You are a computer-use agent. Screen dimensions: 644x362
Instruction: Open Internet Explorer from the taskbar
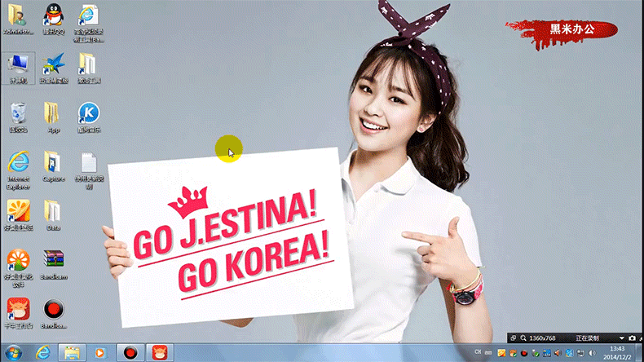pos(42,353)
